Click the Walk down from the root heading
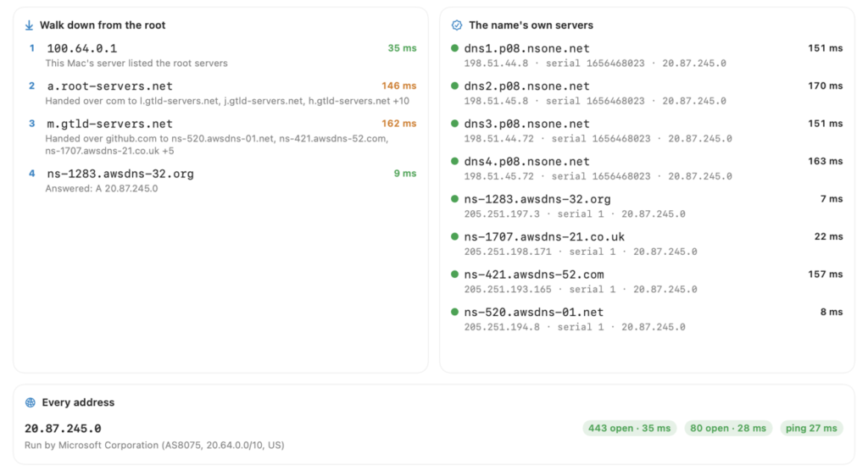The height and width of the screenshot is (471, 868). click(x=103, y=25)
